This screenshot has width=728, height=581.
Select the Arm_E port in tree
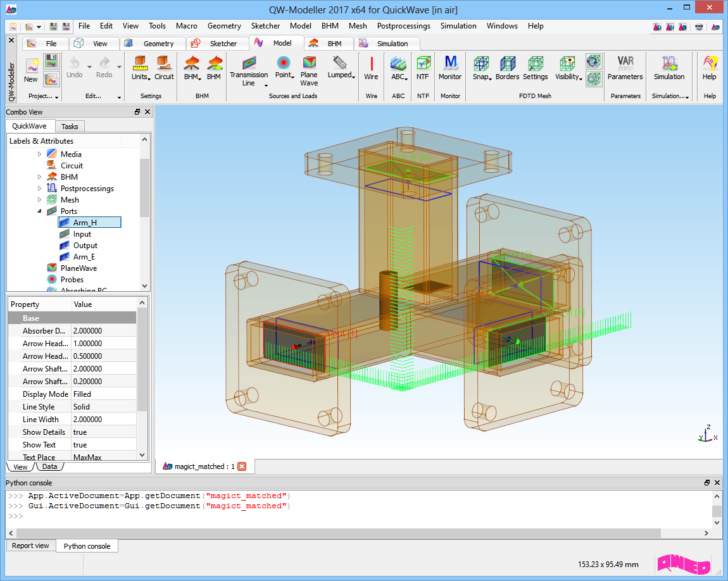[x=84, y=256]
